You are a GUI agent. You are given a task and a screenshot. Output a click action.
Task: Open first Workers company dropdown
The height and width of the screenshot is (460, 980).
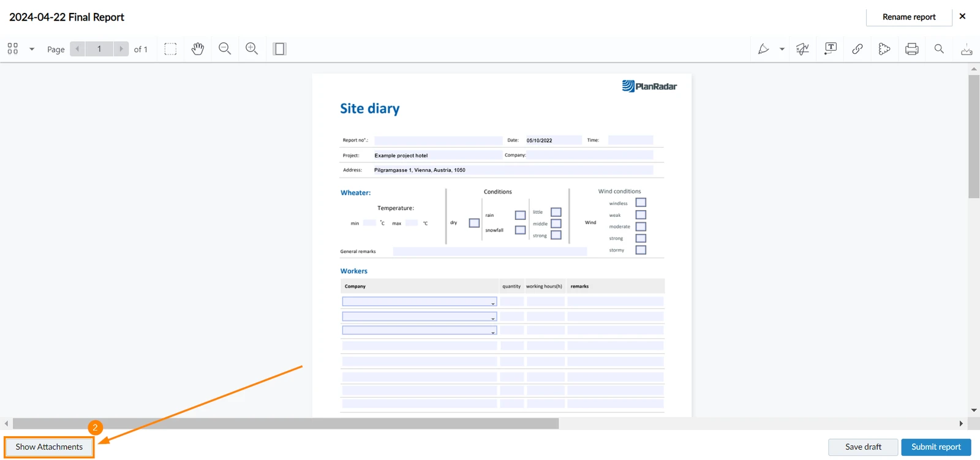pyautogui.click(x=419, y=301)
